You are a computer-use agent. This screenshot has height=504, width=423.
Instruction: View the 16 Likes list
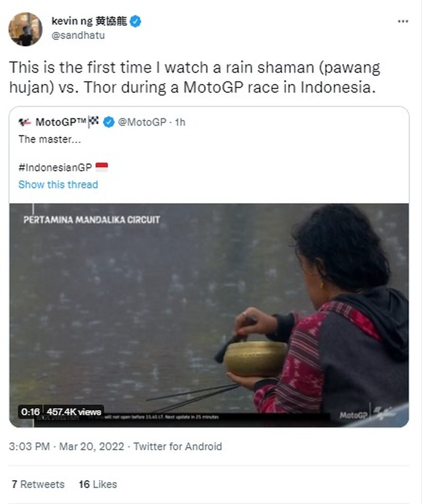tap(98, 484)
